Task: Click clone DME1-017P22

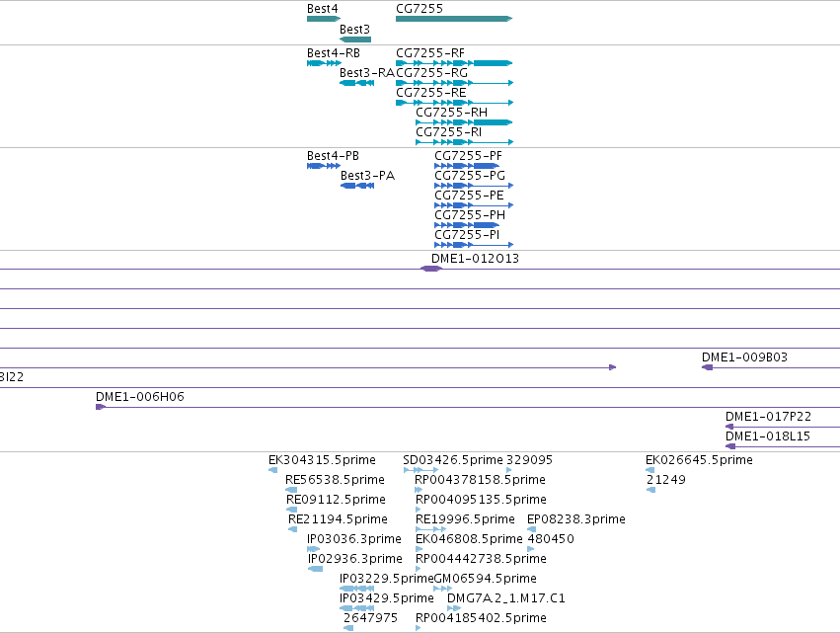Action: (x=783, y=427)
